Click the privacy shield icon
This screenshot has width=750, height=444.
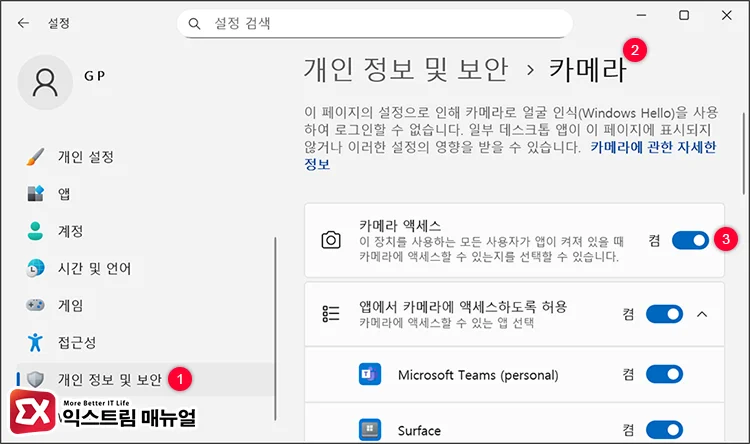35,379
